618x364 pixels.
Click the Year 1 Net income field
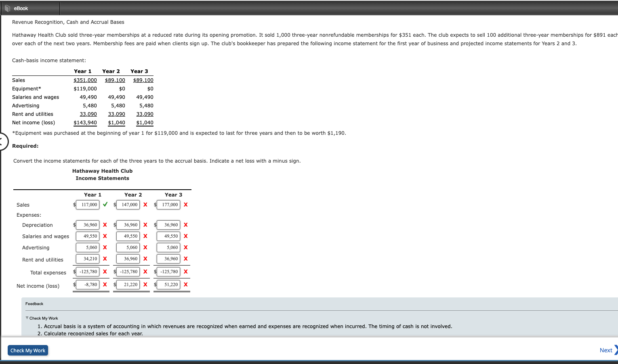click(88, 285)
